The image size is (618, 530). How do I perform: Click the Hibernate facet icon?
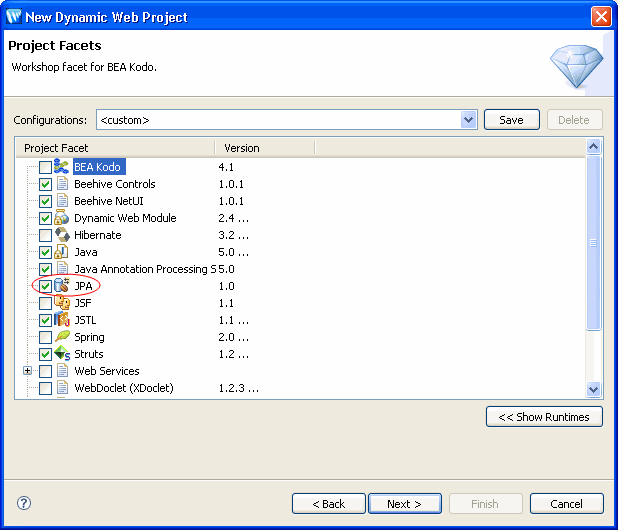click(62, 235)
